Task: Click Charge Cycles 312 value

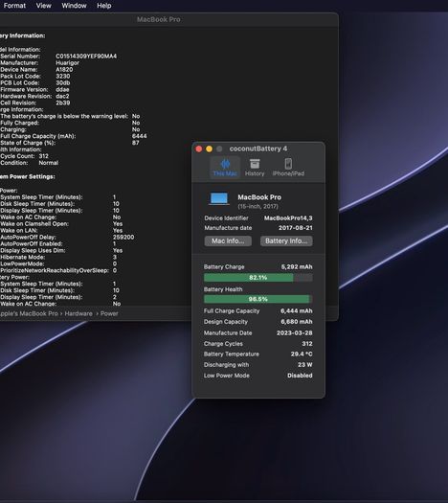Action: (x=307, y=344)
